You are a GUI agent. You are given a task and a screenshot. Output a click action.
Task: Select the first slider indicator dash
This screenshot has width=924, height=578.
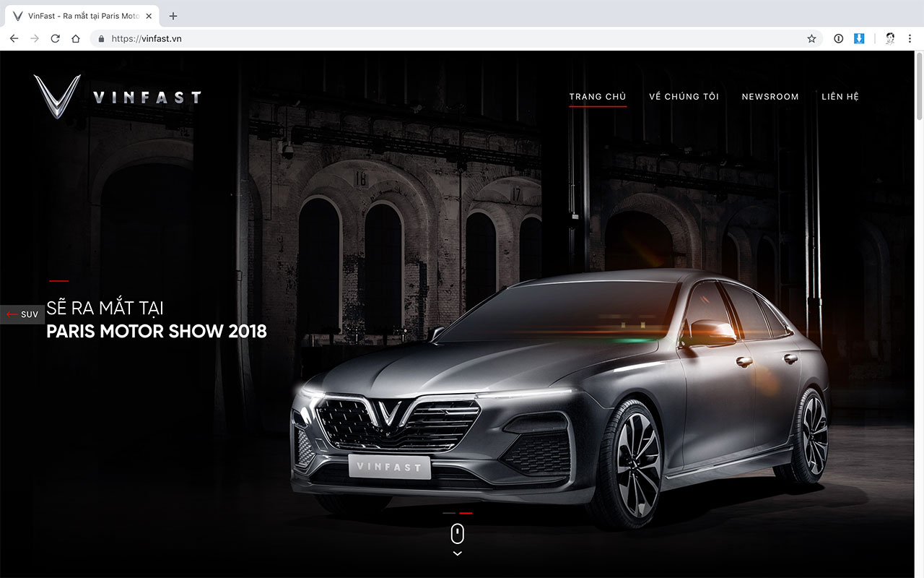coord(449,513)
